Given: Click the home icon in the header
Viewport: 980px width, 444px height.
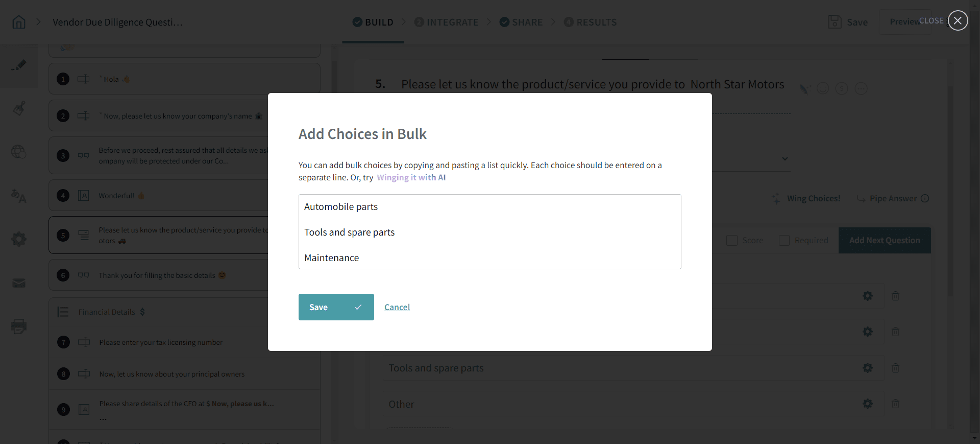Looking at the screenshot, I should click(x=19, y=22).
